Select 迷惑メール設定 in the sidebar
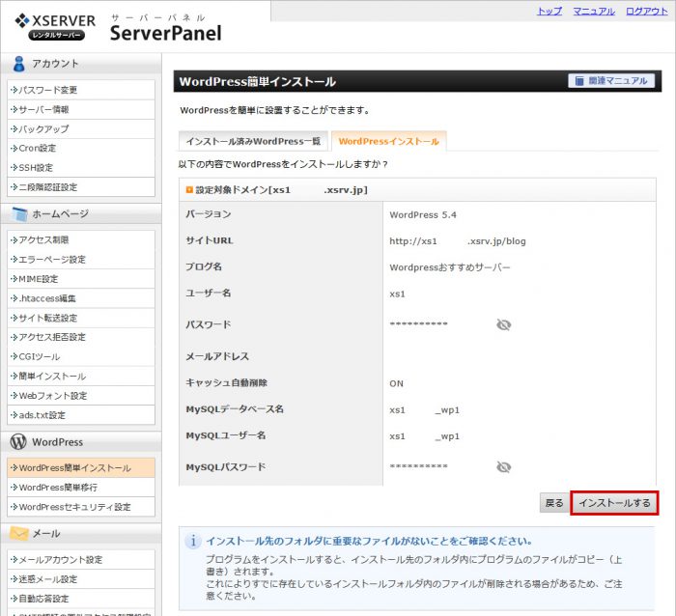Image resolution: width=676 pixels, height=616 pixels. tap(81, 579)
